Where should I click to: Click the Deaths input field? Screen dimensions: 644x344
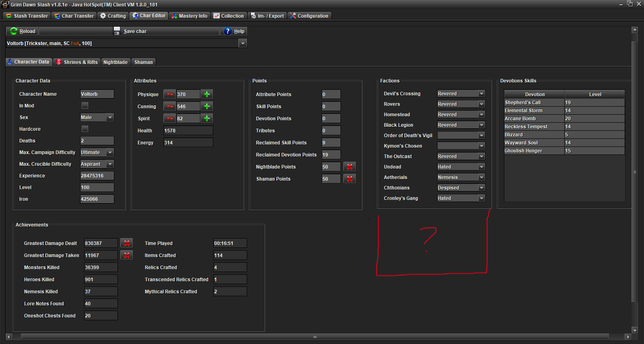[97, 140]
